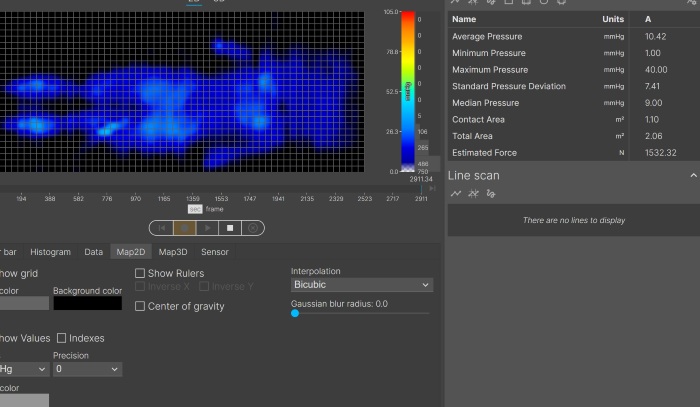Select the Total Area row
700x407 pixels.
(x=574, y=136)
